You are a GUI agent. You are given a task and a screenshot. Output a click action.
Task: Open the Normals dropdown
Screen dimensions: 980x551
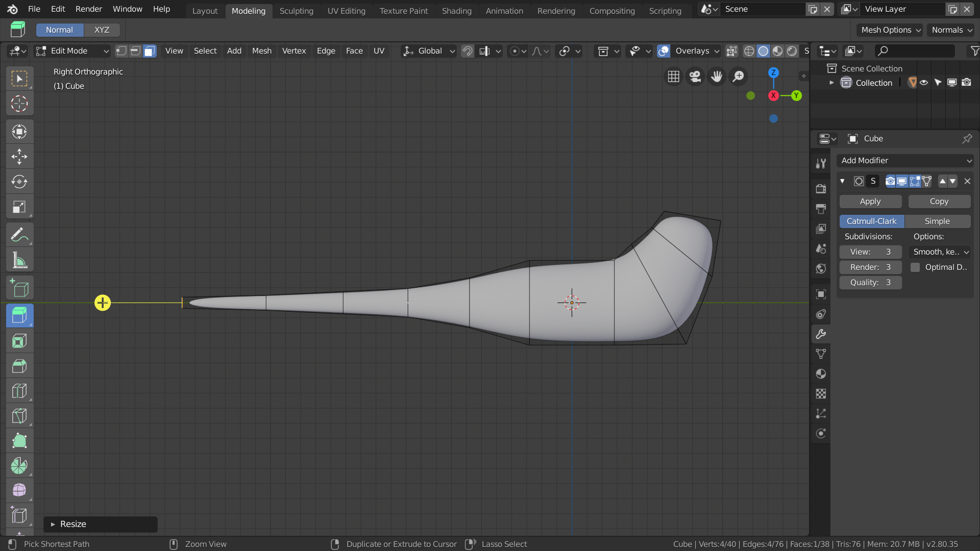point(951,30)
